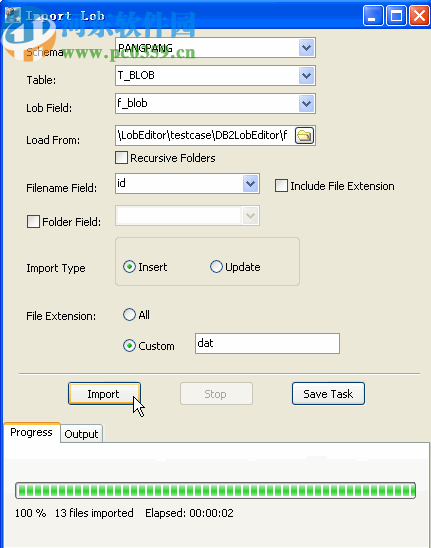431x548 pixels.
Task: Click the 'File Extension:' label
Action: pos(61,316)
